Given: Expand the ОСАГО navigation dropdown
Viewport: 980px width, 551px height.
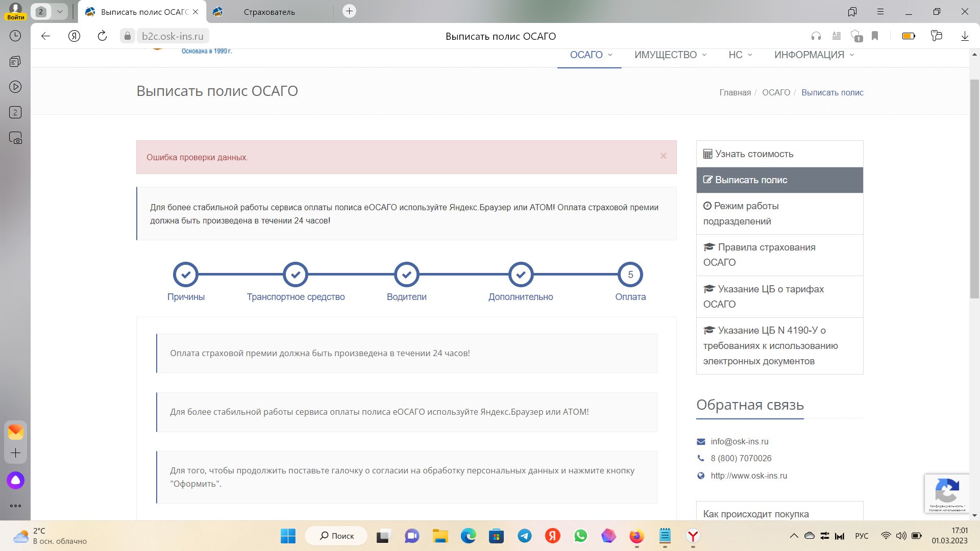Looking at the screenshot, I should (591, 55).
